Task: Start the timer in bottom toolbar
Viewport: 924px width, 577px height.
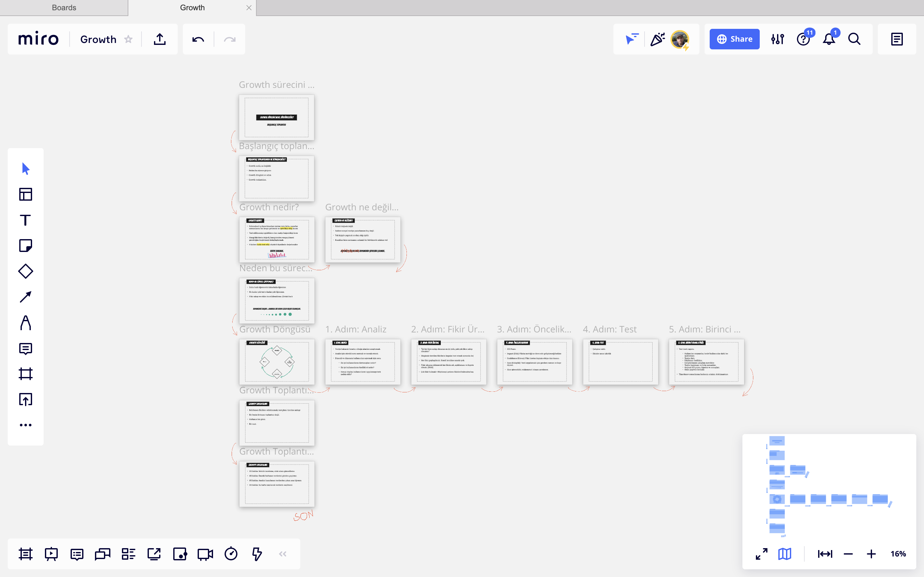Action: (231, 554)
